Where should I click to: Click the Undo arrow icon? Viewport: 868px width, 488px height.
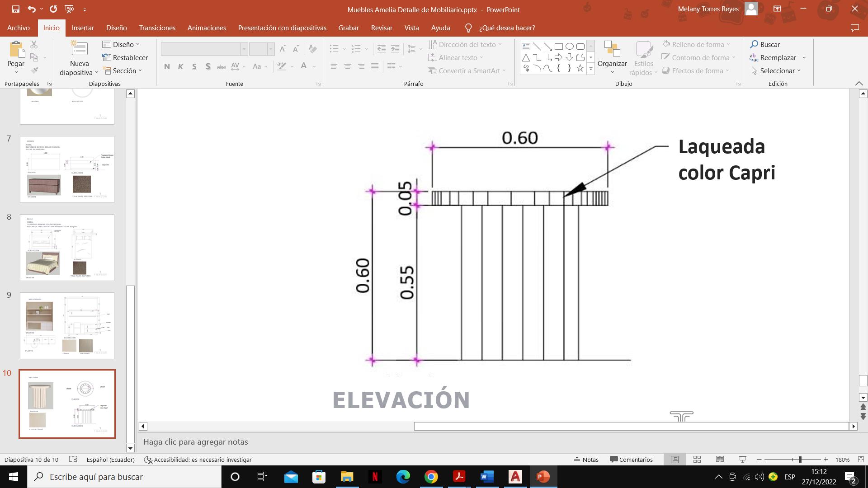pyautogui.click(x=31, y=9)
